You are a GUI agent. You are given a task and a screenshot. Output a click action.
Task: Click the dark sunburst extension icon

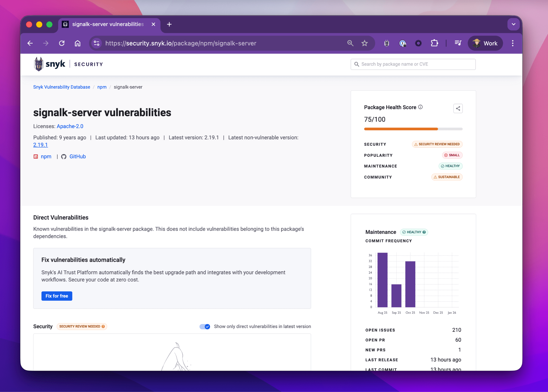[x=418, y=43]
